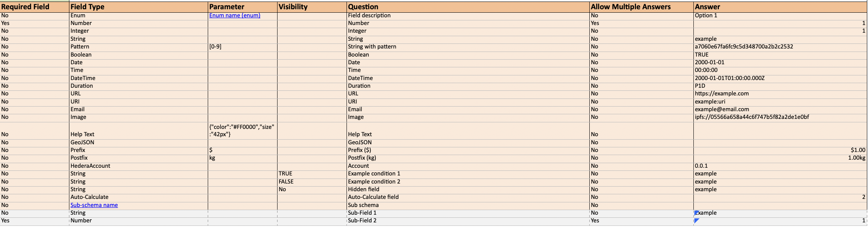868x227 pixels.
Task: Click the blue comment marker on Sub-Field 1 answer
Action: coord(696,212)
